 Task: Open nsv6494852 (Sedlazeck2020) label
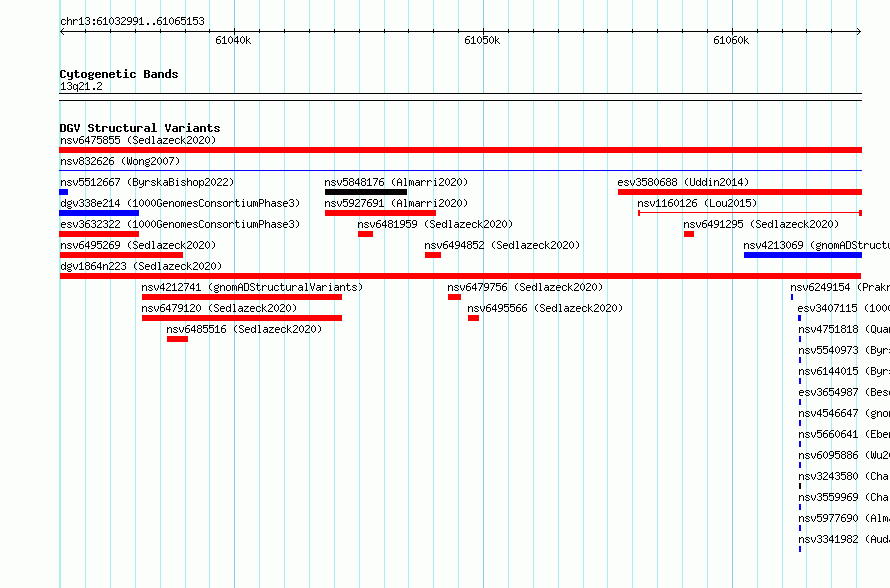(x=502, y=245)
